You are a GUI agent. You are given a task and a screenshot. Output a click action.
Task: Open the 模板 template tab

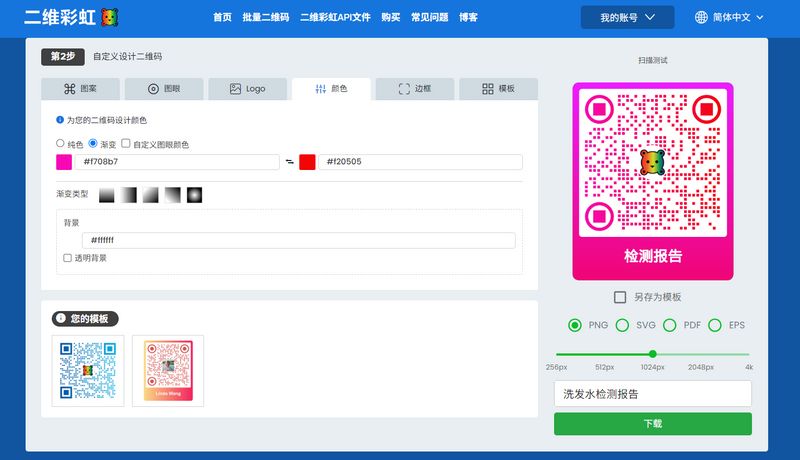coord(498,89)
